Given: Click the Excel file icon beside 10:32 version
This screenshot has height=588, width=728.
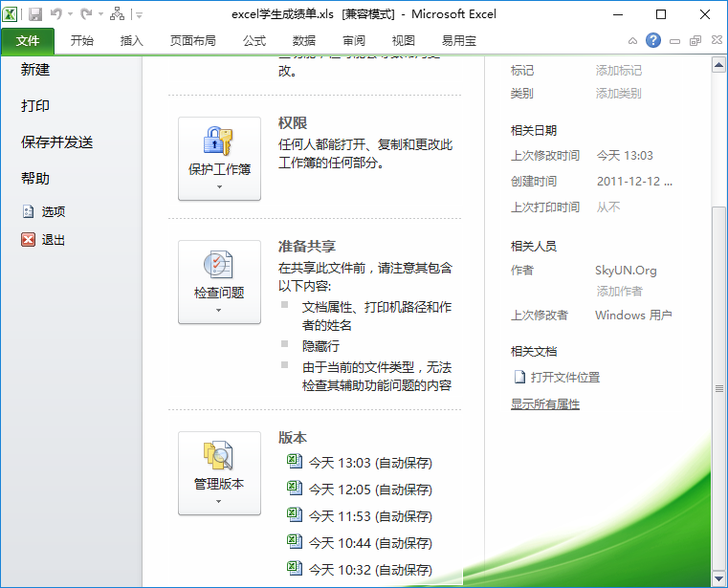Looking at the screenshot, I should tap(295, 568).
